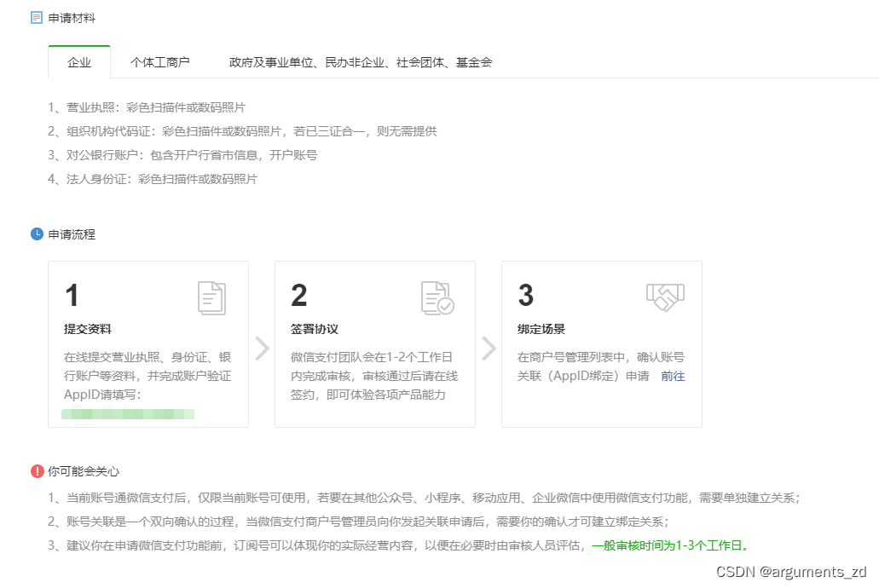Click the green 一般审核时间为1-3个工作日 text
Viewport: 879px width, 588px height.
667,545
